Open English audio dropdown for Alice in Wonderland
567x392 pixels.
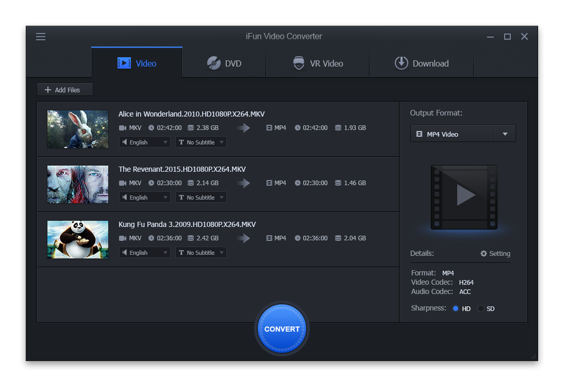[x=145, y=142]
